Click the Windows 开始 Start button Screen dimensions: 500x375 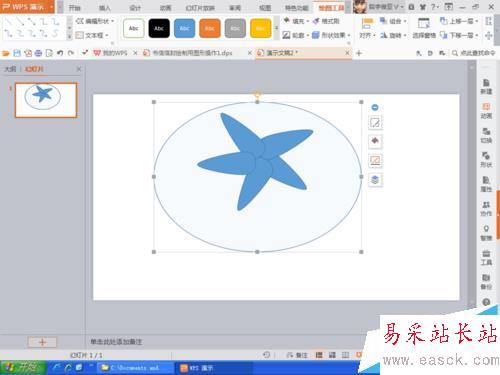click(x=23, y=368)
